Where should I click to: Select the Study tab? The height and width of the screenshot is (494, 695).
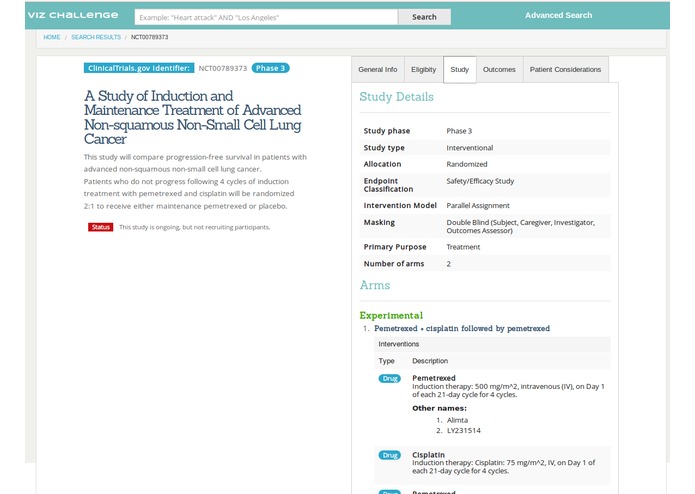(x=460, y=70)
